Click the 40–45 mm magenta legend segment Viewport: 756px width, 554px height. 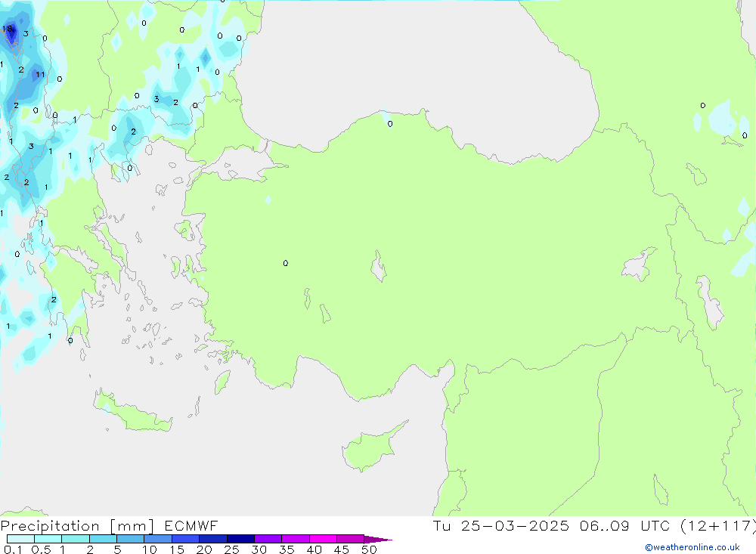[323, 539]
